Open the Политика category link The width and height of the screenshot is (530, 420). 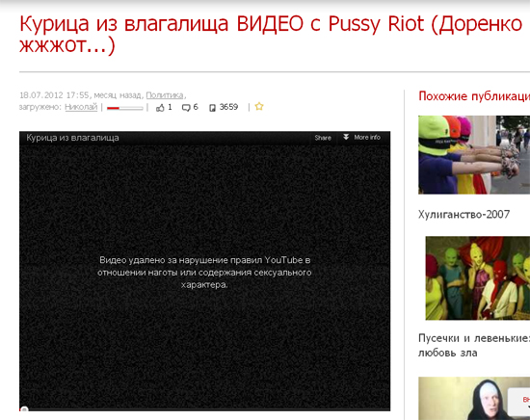pyautogui.click(x=165, y=95)
